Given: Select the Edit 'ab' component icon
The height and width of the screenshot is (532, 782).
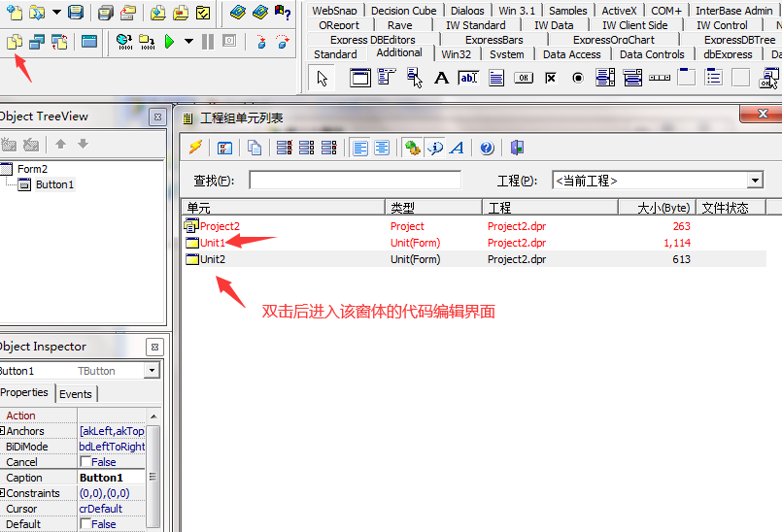Looking at the screenshot, I should coord(469,78).
